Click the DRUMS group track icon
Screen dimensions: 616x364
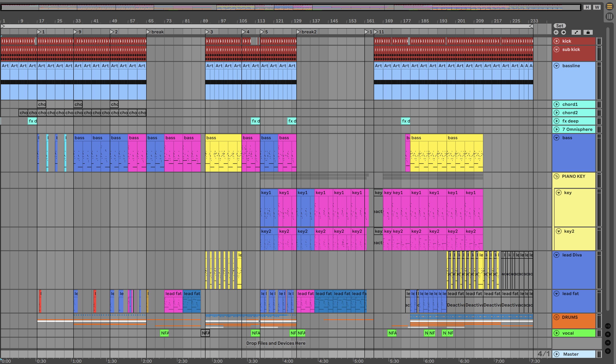[557, 317]
